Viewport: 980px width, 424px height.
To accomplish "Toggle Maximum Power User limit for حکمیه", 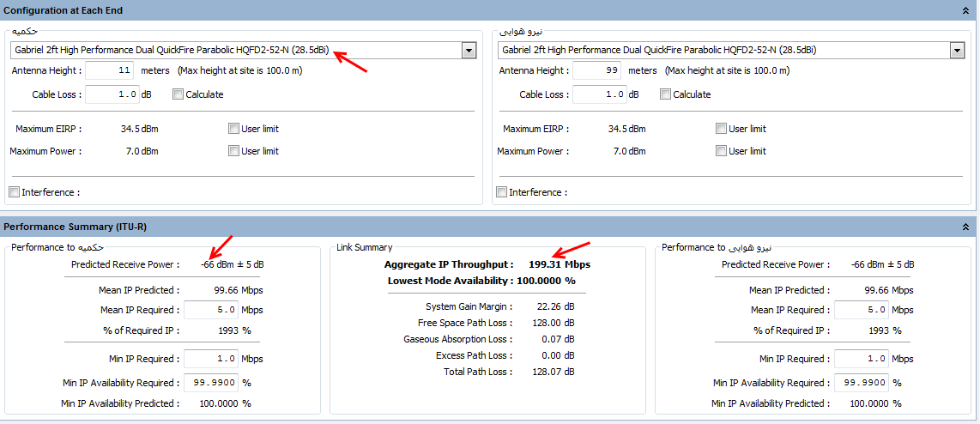I will (x=233, y=151).
